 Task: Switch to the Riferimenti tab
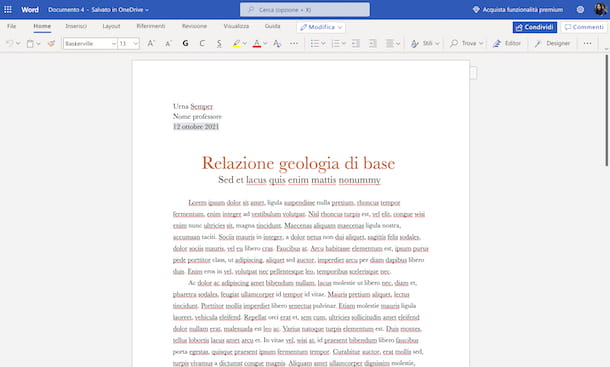151,26
